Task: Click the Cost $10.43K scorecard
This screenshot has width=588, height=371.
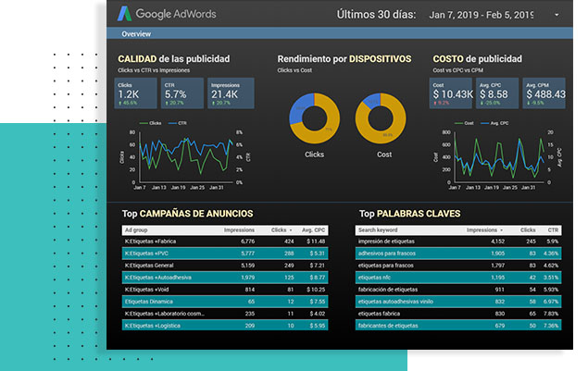Action: coord(451,93)
